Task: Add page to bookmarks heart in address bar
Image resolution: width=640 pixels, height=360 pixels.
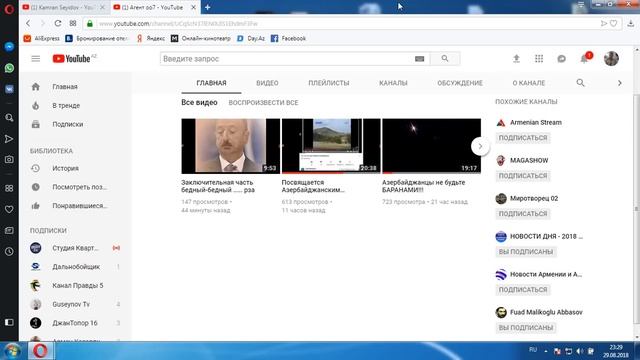Action: (x=613, y=23)
